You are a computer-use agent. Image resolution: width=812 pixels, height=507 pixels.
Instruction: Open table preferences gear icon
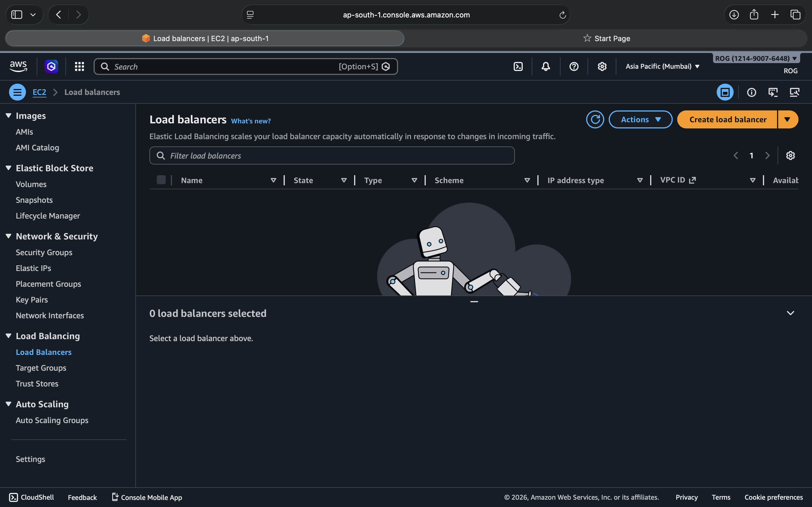(790, 155)
